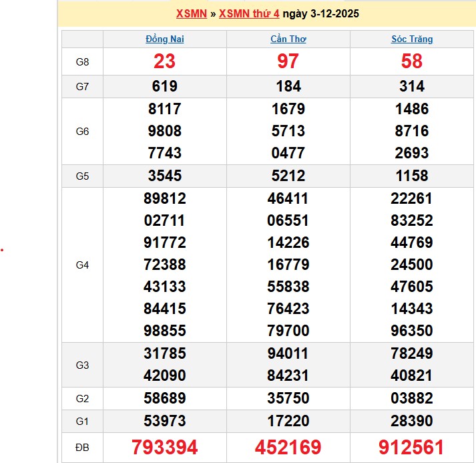
Task: Click the Đồng Nai special prize 793394
Action: tap(165, 447)
